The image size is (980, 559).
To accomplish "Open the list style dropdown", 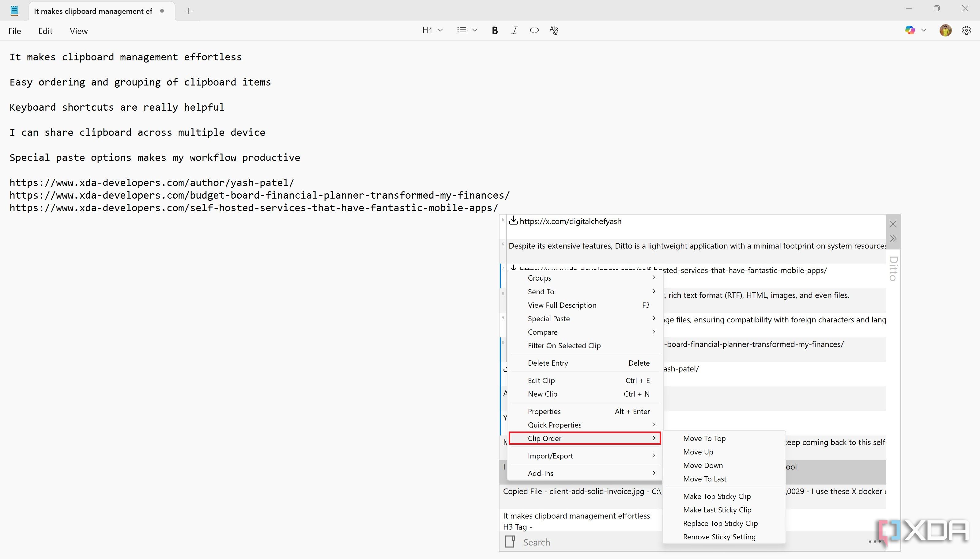I will (x=467, y=30).
